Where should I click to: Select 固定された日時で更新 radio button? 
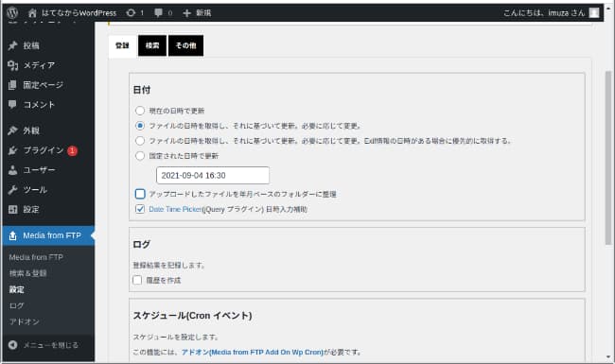140,156
